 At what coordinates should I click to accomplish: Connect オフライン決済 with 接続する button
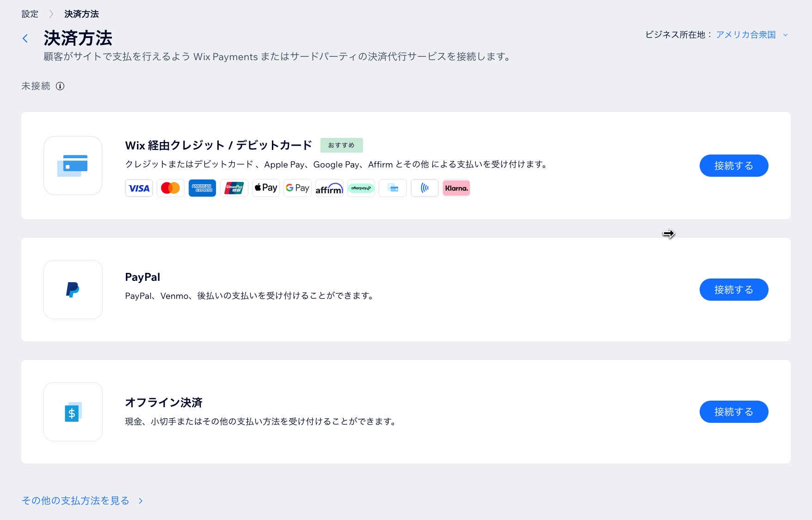pos(734,412)
